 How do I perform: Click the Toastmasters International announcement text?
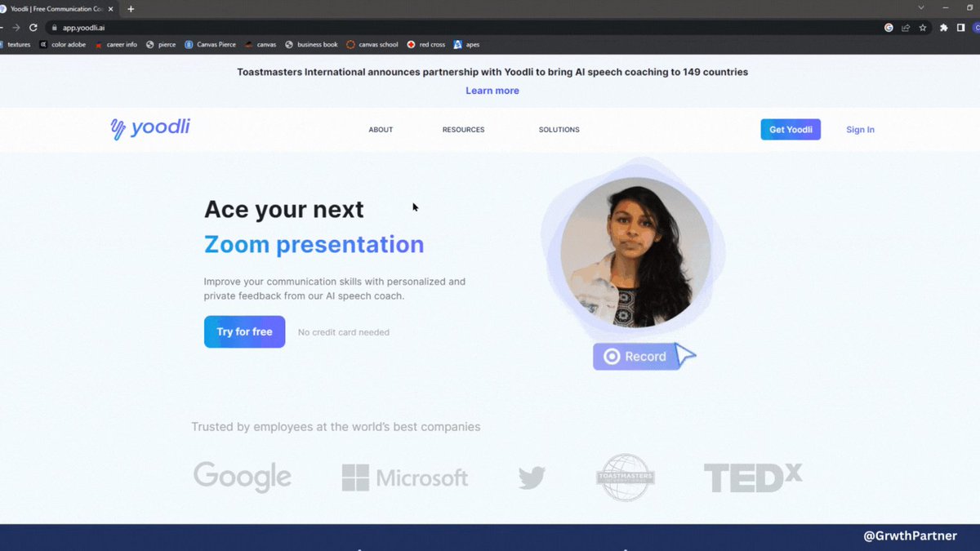(492, 72)
